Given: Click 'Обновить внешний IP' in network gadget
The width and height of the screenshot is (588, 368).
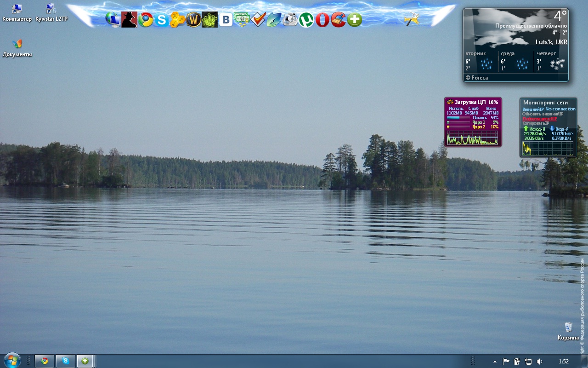Looking at the screenshot, I should [543, 114].
